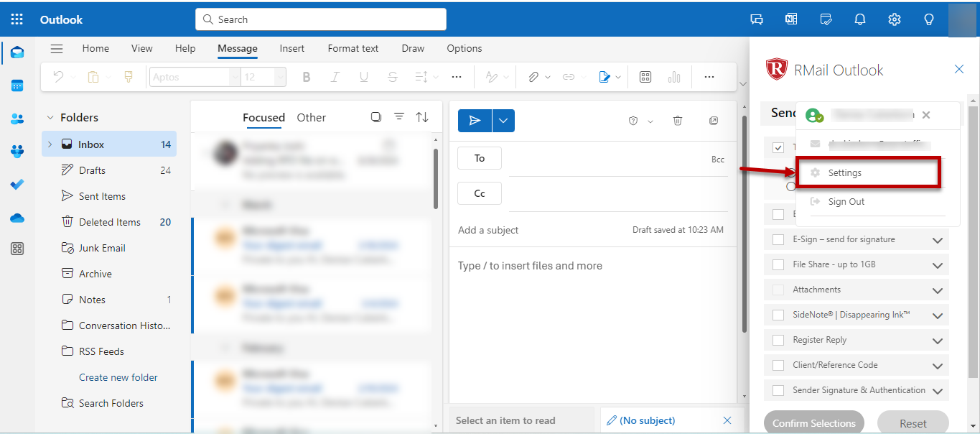Check the File Share up to 1GB box
980x434 pixels.
pyautogui.click(x=778, y=265)
